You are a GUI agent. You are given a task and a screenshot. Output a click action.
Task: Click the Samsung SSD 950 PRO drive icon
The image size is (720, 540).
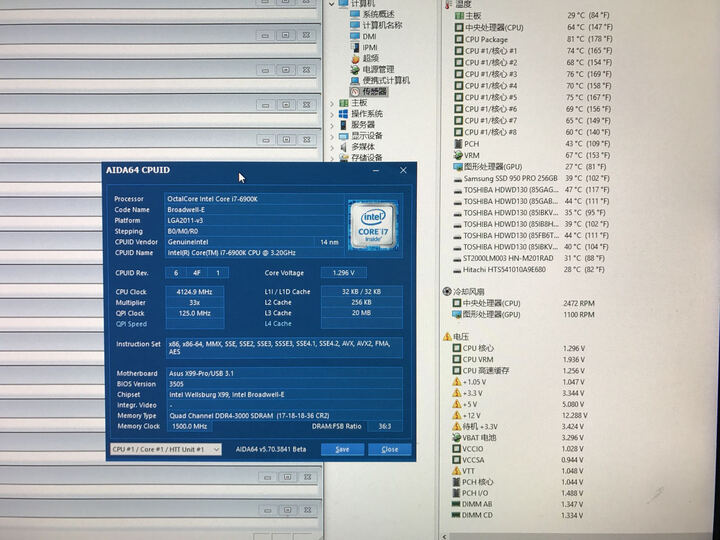[x=458, y=179]
